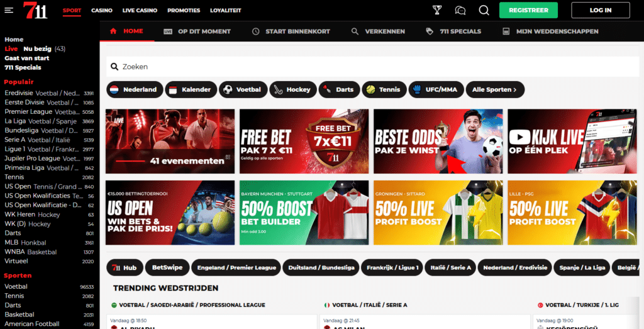The height and width of the screenshot is (329, 644).
Task: Click the Turkey flag 1. Lig icon
Action: [540, 305]
